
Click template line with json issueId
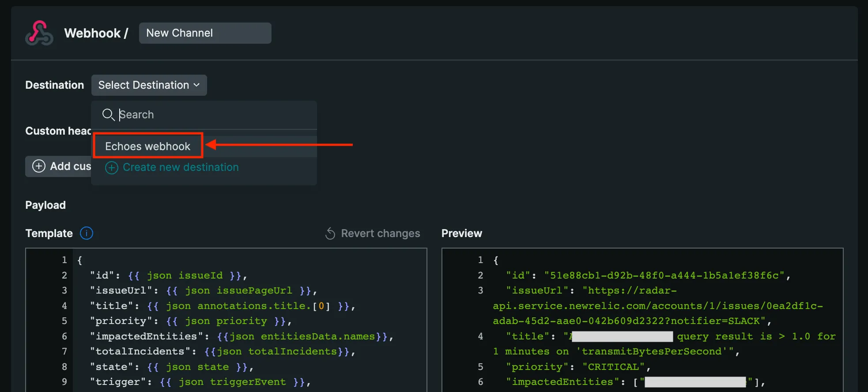pos(168,275)
